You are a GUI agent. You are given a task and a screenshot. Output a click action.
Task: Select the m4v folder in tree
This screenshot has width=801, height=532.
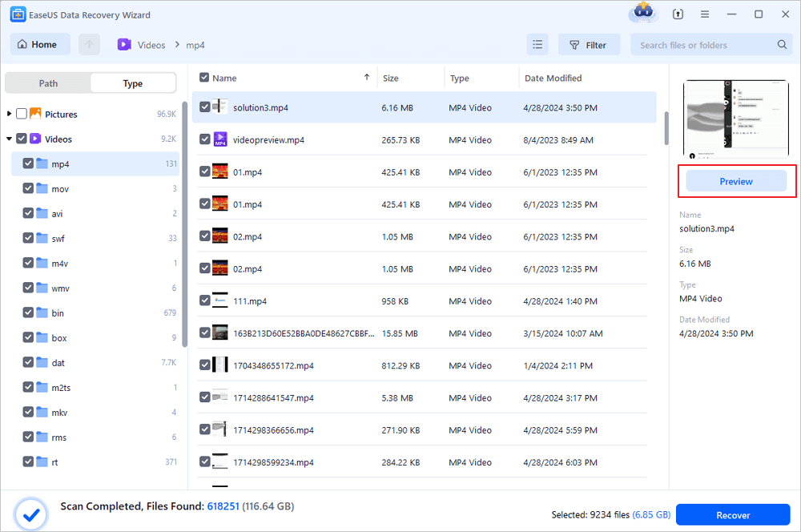[x=95, y=263]
